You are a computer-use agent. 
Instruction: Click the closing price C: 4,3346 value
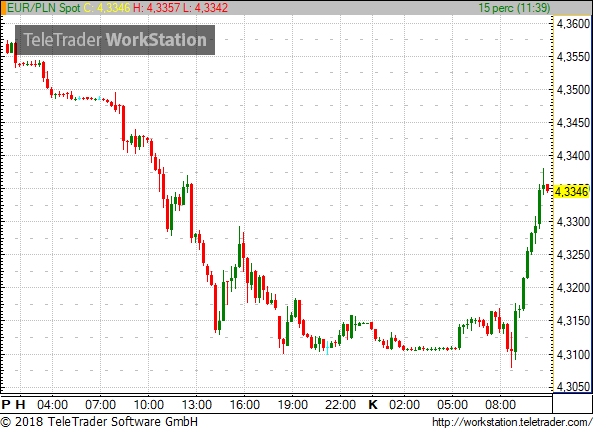click(x=106, y=8)
